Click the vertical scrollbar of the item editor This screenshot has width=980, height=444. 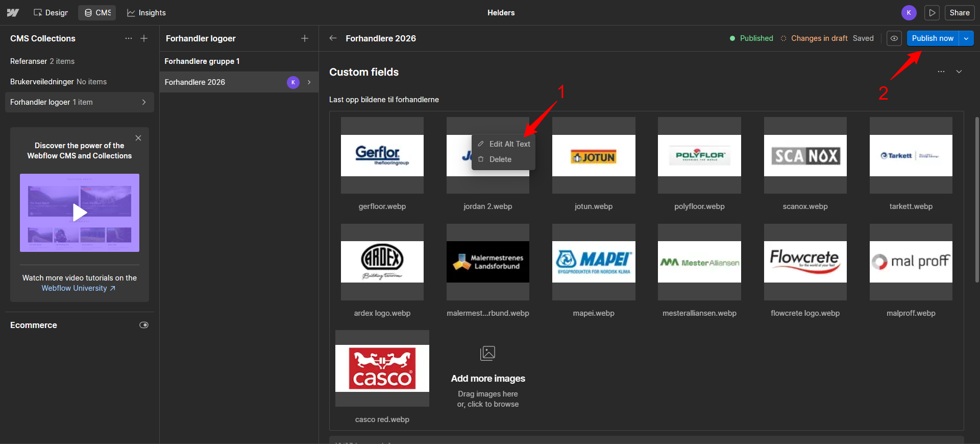[x=977, y=199]
